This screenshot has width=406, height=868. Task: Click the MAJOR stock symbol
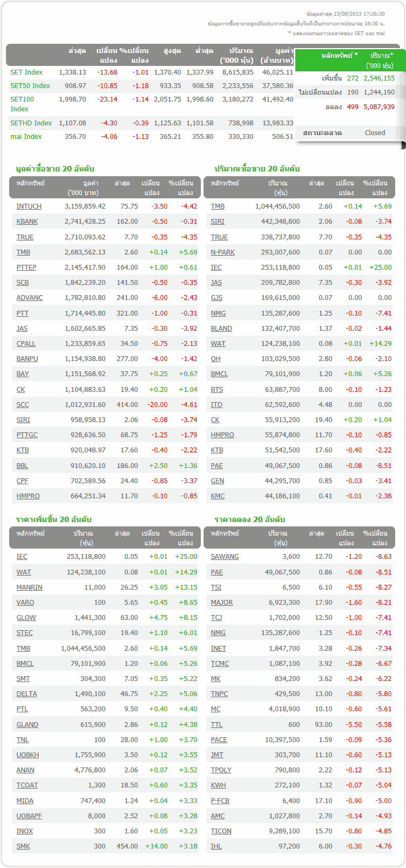click(x=222, y=603)
